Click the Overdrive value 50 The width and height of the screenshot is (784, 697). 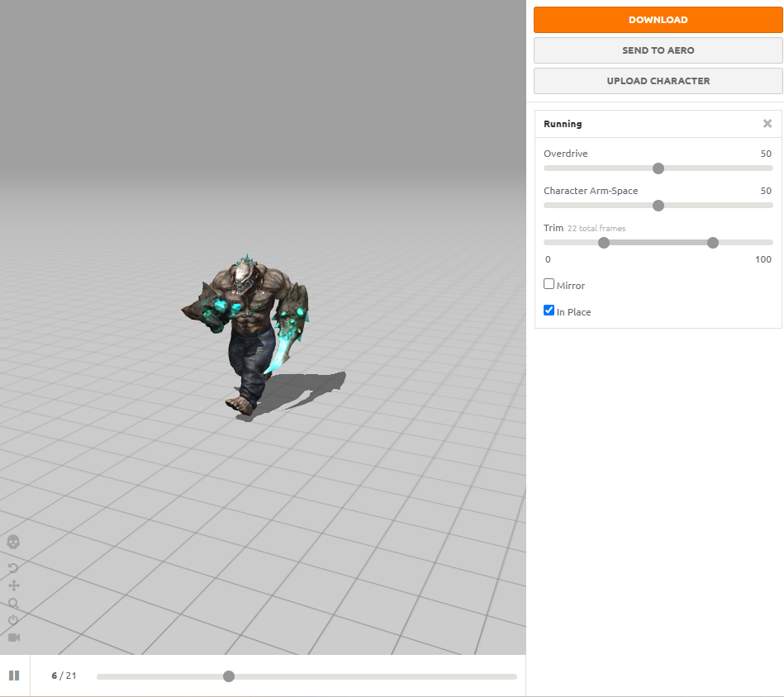tap(766, 154)
